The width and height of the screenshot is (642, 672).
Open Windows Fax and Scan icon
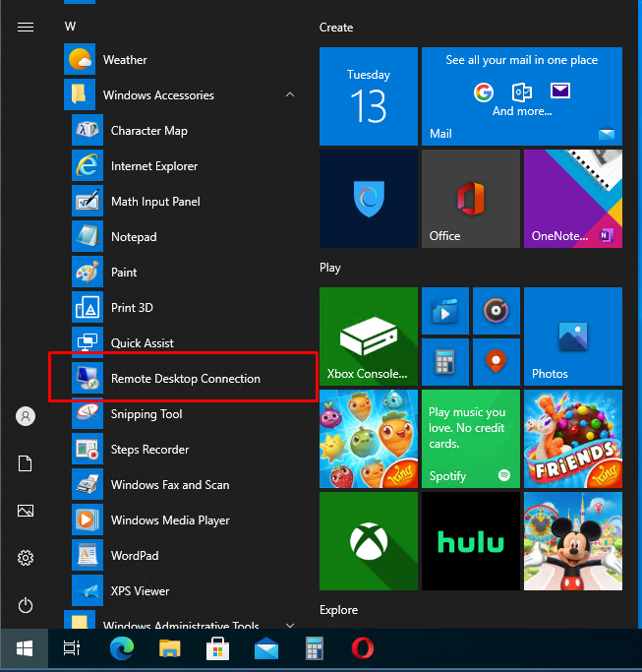tap(88, 484)
